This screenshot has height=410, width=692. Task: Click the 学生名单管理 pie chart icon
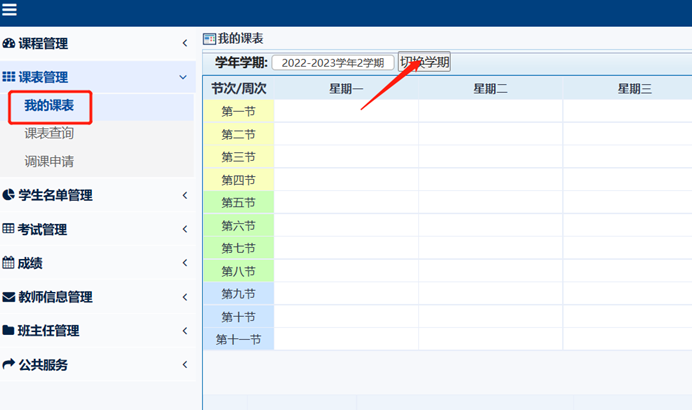click(x=9, y=195)
